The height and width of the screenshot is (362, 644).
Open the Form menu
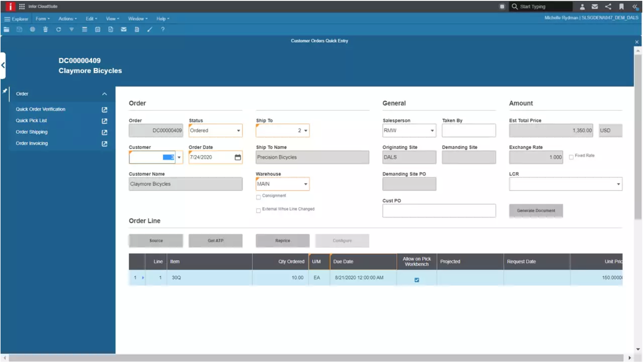(43, 19)
